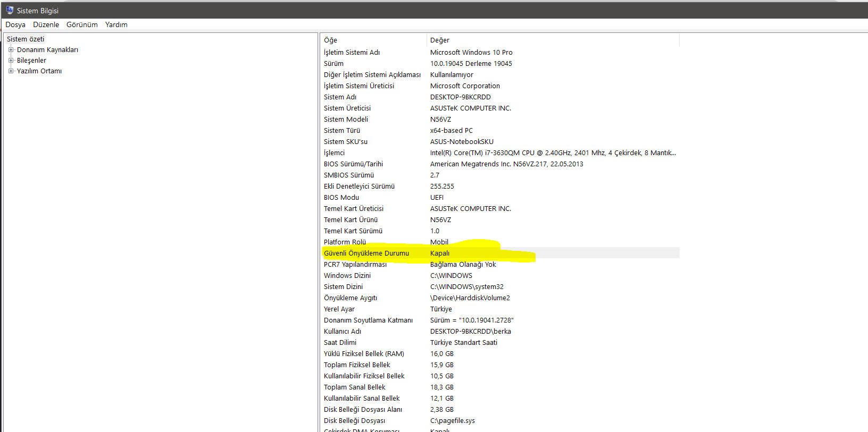Click the Sistem Bilgisi title bar icon
868x432 pixels.
pos(10,10)
